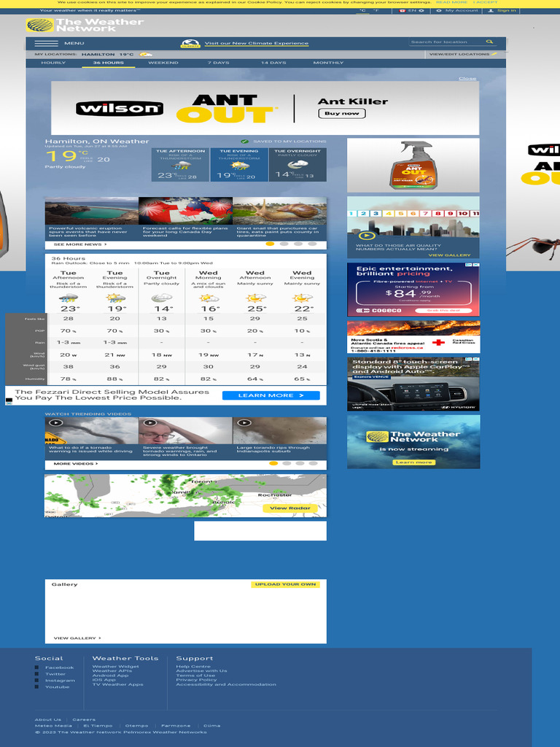Click the search magnifier icon

pos(489,42)
